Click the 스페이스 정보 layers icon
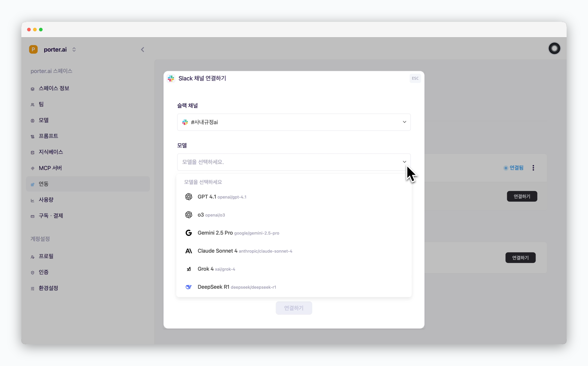588x366 pixels. (32, 89)
